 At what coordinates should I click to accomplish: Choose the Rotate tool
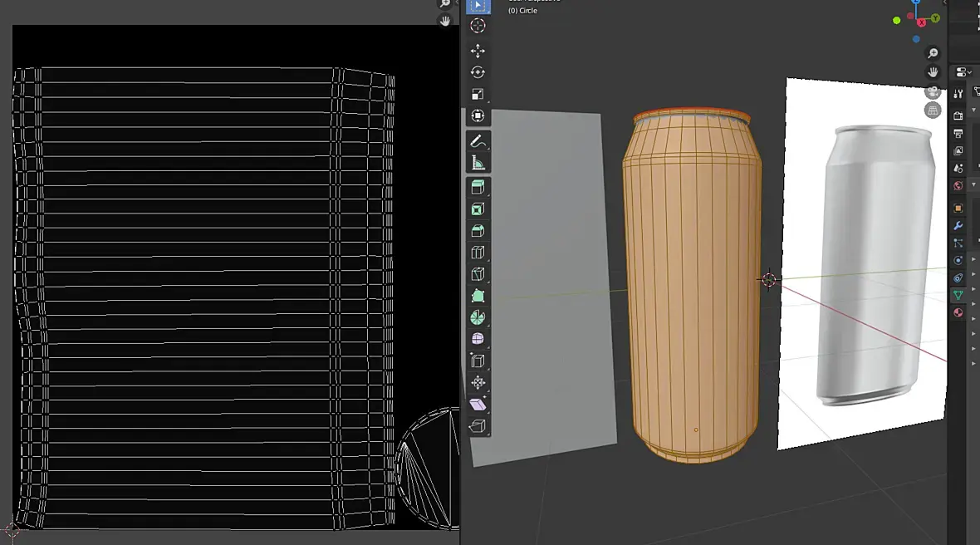(x=478, y=73)
